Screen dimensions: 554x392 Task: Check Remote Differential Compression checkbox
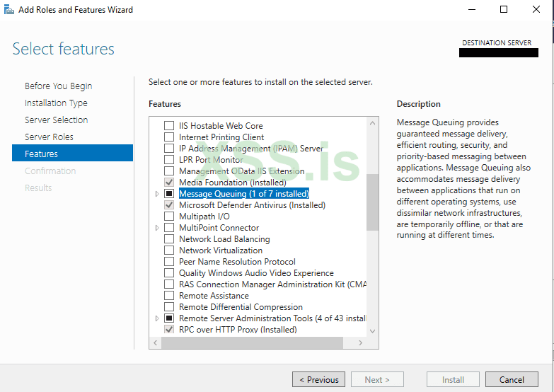click(169, 307)
